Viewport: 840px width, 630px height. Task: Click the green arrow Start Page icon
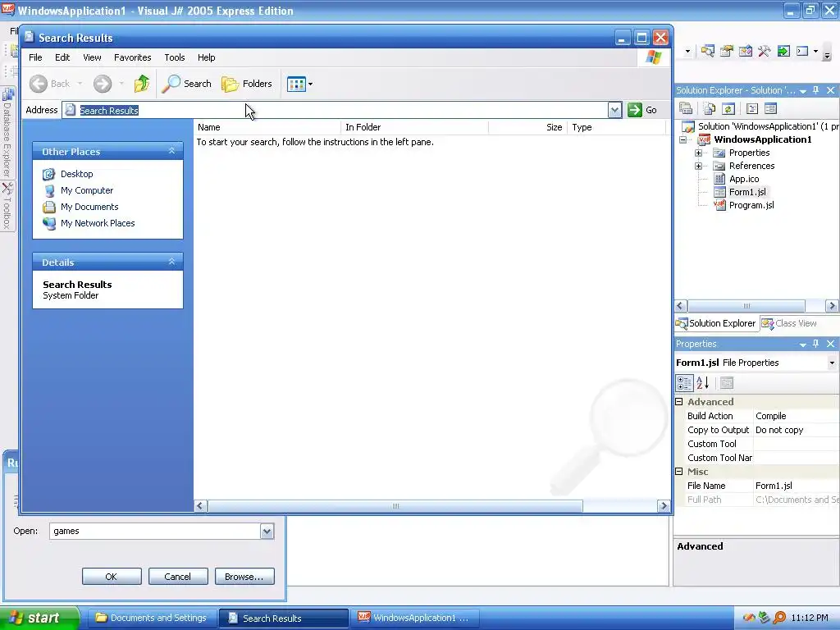coord(783,51)
